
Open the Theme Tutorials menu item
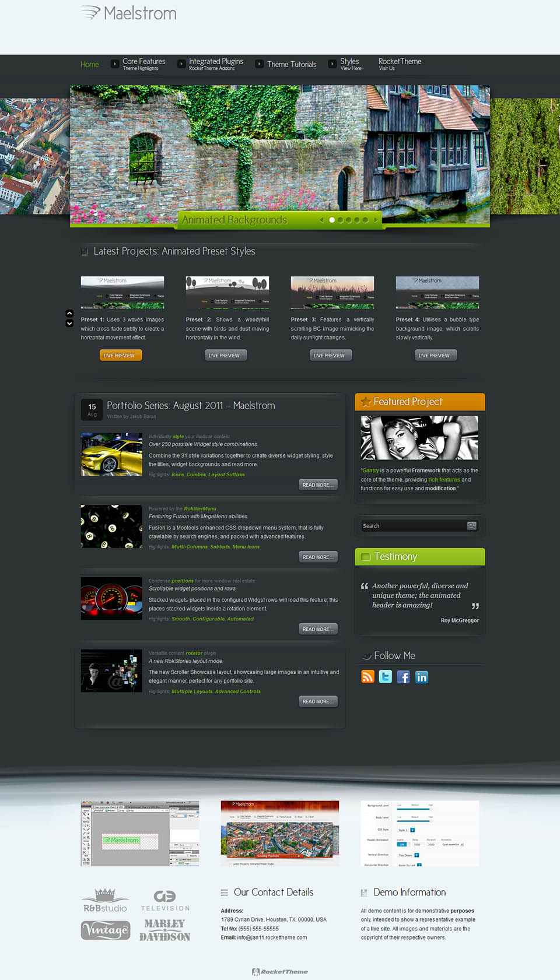point(292,64)
